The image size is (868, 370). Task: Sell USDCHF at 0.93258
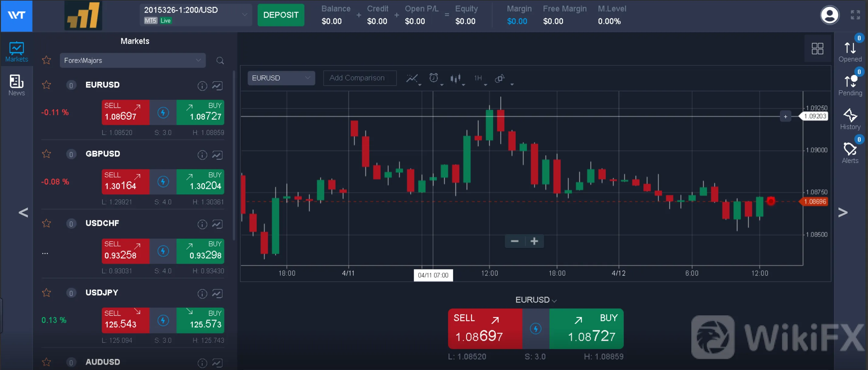click(126, 251)
